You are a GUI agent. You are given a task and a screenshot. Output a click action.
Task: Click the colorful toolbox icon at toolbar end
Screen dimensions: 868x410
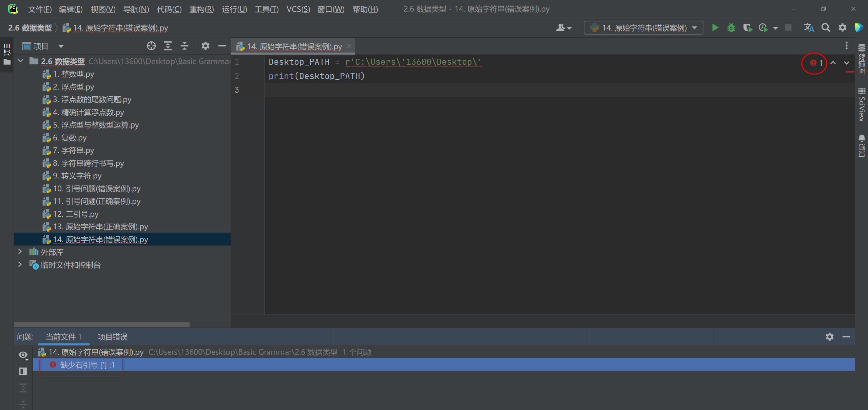(x=859, y=28)
